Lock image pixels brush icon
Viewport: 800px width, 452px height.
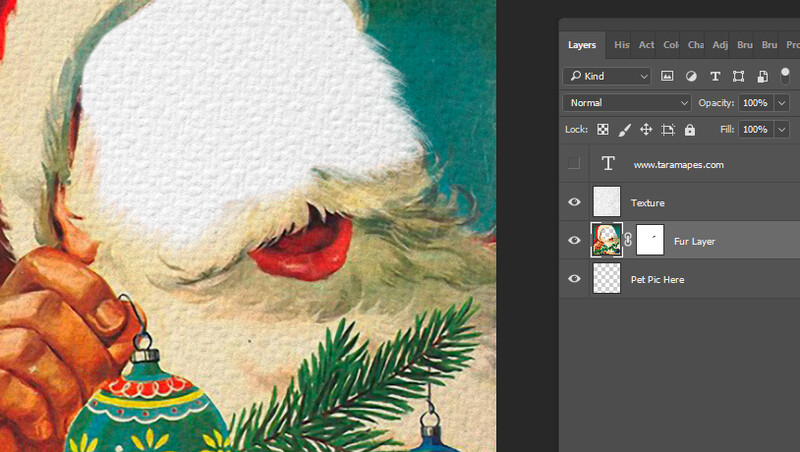pyautogui.click(x=624, y=130)
